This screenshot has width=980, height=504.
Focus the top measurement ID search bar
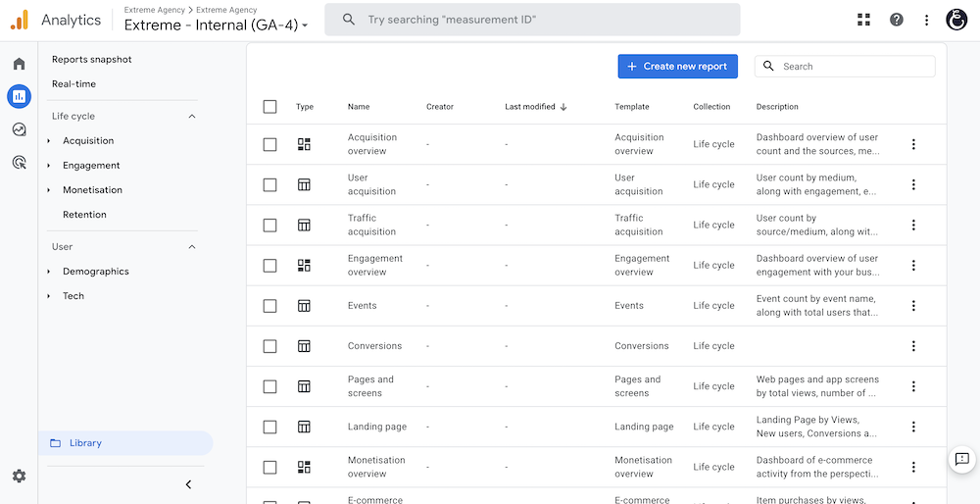532,20
